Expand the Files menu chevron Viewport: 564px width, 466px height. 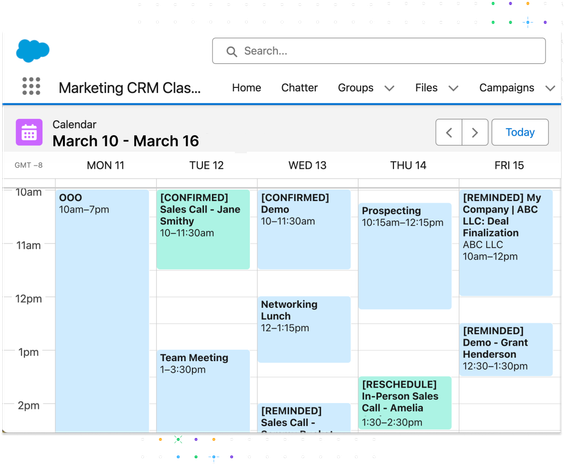pos(454,88)
